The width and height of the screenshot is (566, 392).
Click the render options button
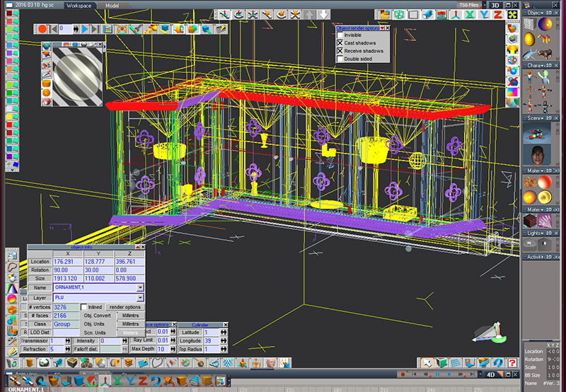pos(126,307)
